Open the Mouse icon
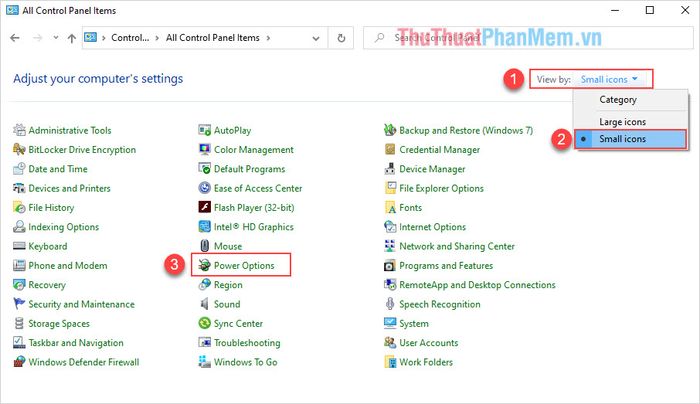The width and height of the screenshot is (700, 404). 204,246
